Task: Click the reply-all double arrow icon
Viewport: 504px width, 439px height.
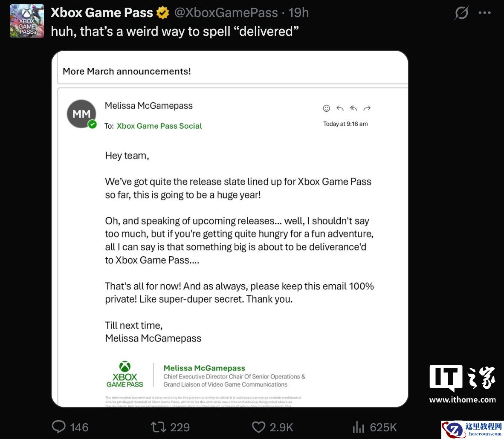Action: click(x=353, y=108)
